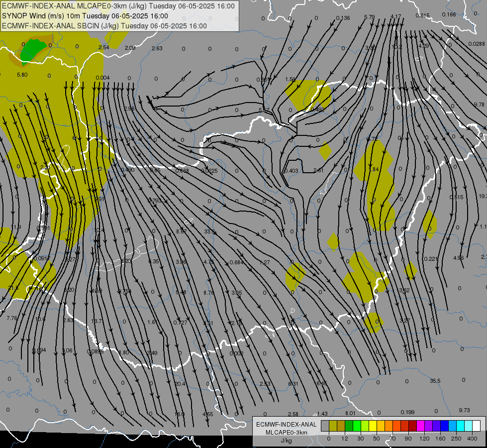Click the white swatch ending the legend
This screenshot has width=487, height=448.
[477, 426]
